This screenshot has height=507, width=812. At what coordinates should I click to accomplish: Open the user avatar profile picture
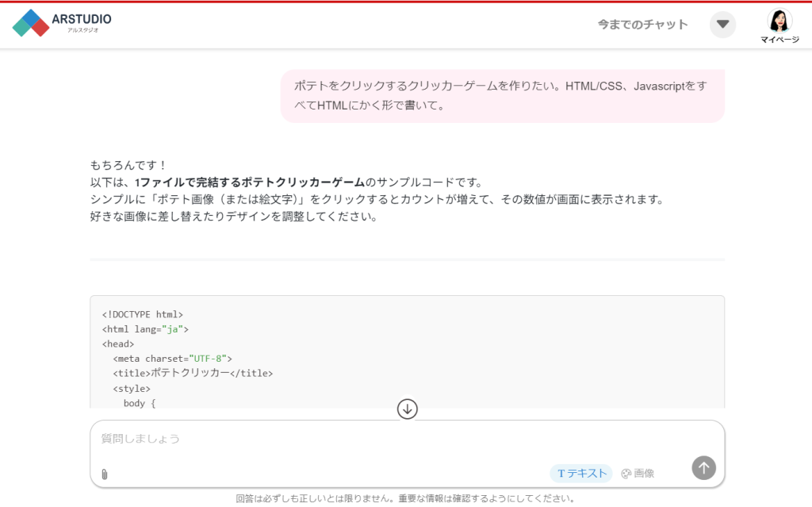(x=779, y=21)
